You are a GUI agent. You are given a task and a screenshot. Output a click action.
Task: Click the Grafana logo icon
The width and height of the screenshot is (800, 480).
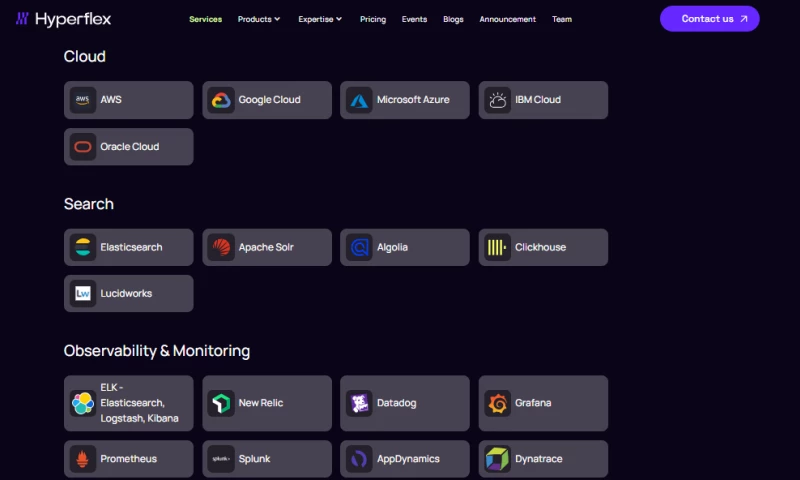[x=497, y=403]
